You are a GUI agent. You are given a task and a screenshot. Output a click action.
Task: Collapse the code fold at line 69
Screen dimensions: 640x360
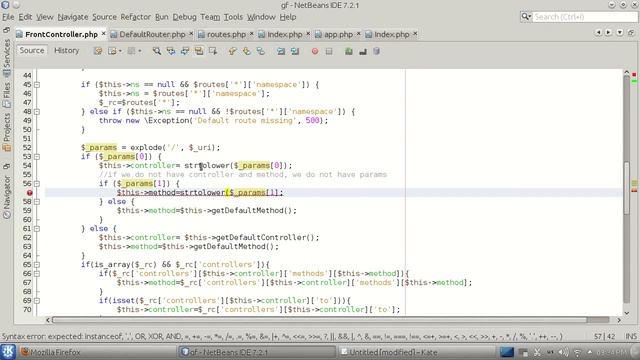37,300
